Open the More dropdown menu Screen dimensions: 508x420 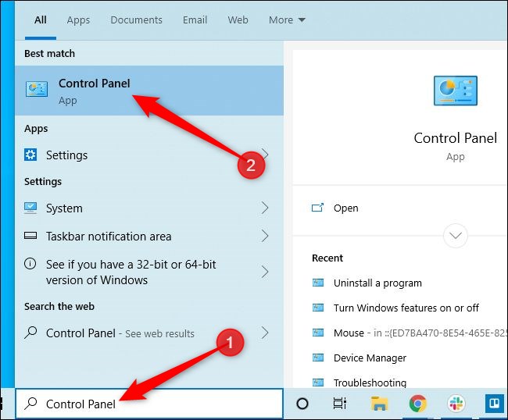pos(287,20)
